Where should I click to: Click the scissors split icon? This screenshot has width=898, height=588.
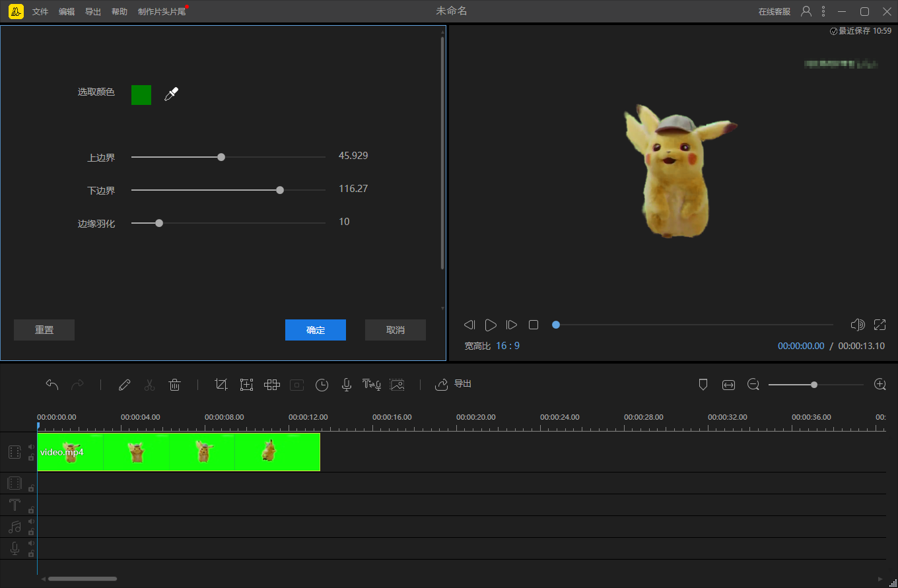(149, 385)
